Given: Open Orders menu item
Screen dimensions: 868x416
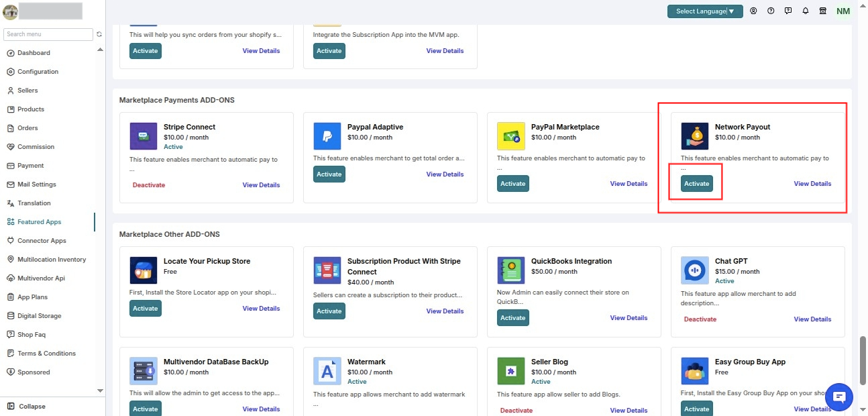Looking at the screenshot, I should [22, 128].
